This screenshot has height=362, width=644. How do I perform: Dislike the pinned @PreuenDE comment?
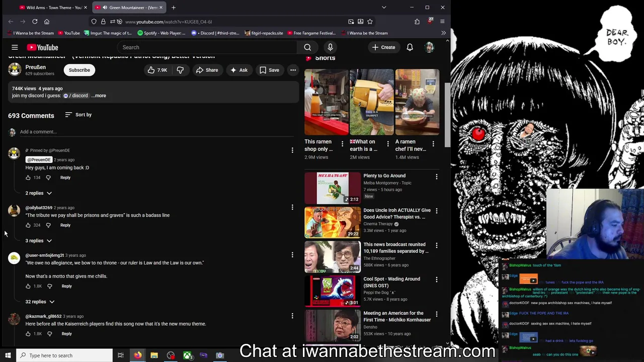point(48,177)
